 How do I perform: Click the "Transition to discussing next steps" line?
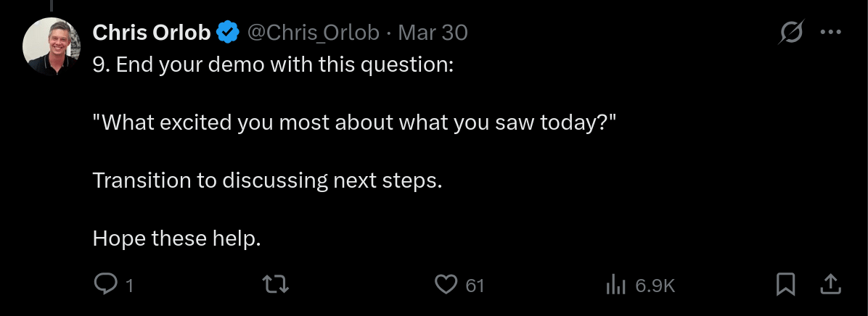[267, 180]
